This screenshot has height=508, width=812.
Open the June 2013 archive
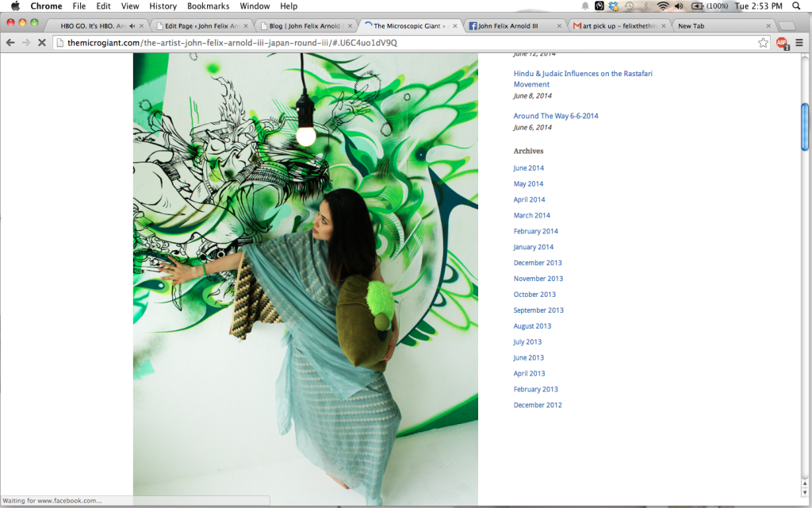(x=528, y=358)
